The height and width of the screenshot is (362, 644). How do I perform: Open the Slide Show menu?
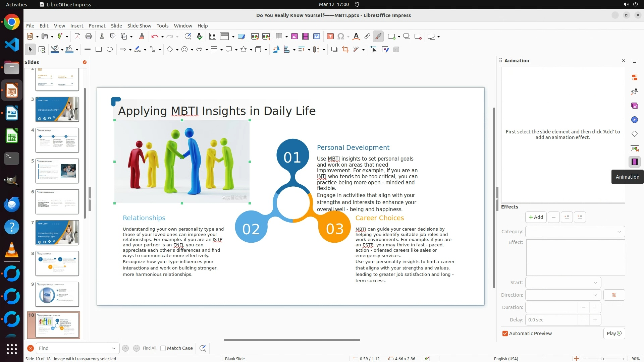[x=139, y=26]
